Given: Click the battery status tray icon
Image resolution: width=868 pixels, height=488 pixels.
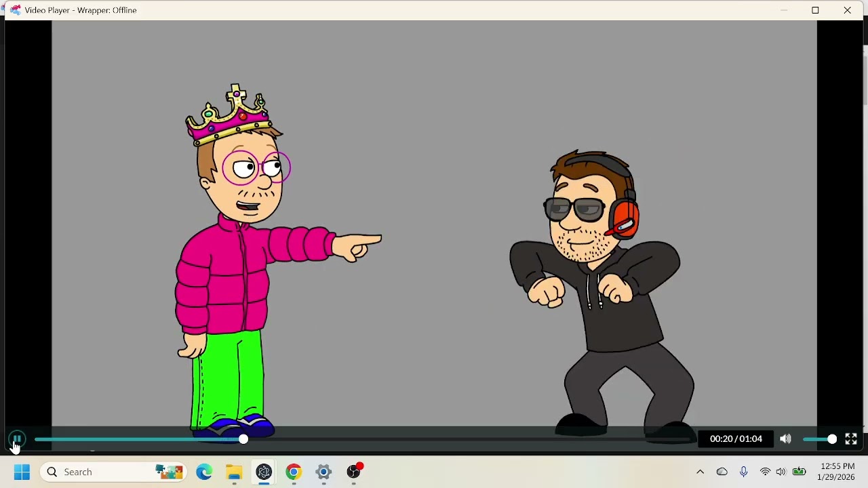Looking at the screenshot, I should pyautogui.click(x=799, y=472).
